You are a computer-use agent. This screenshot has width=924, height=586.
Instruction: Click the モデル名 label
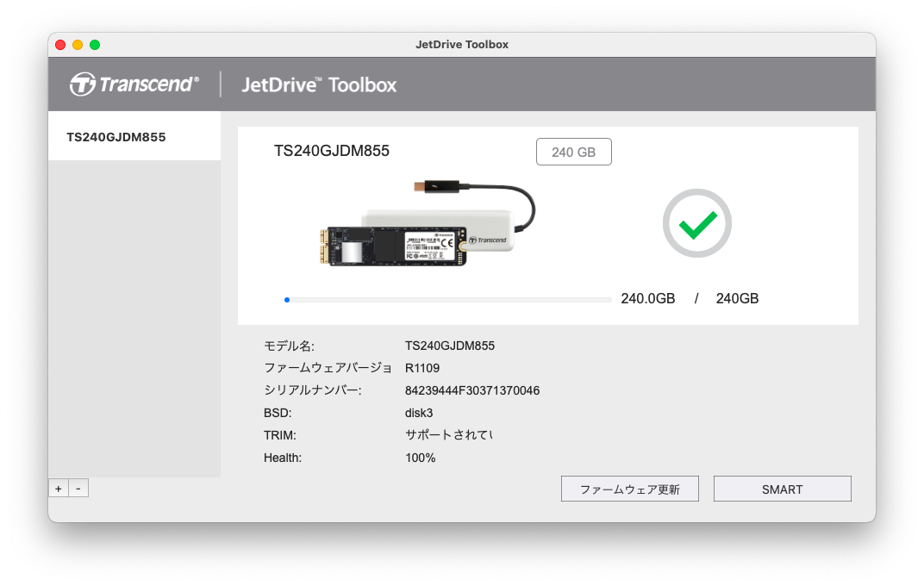[289, 346]
